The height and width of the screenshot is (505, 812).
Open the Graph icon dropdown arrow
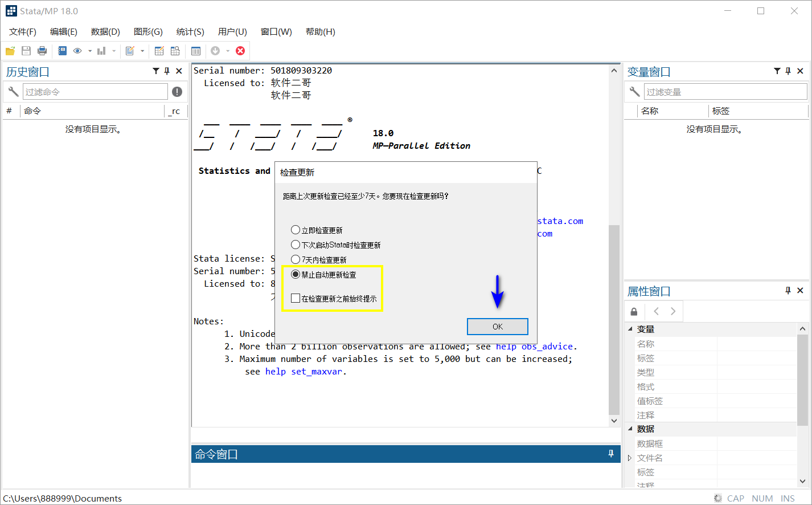pos(114,51)
